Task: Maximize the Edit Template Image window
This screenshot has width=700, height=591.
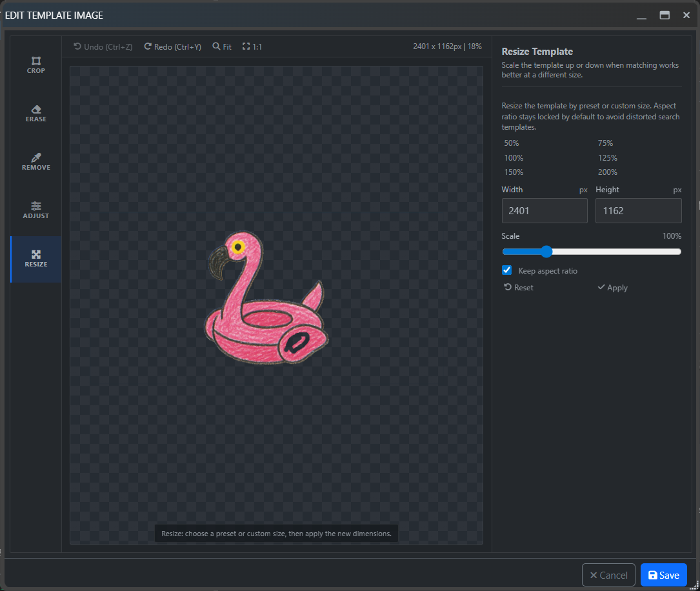Action: click(665, 15)
